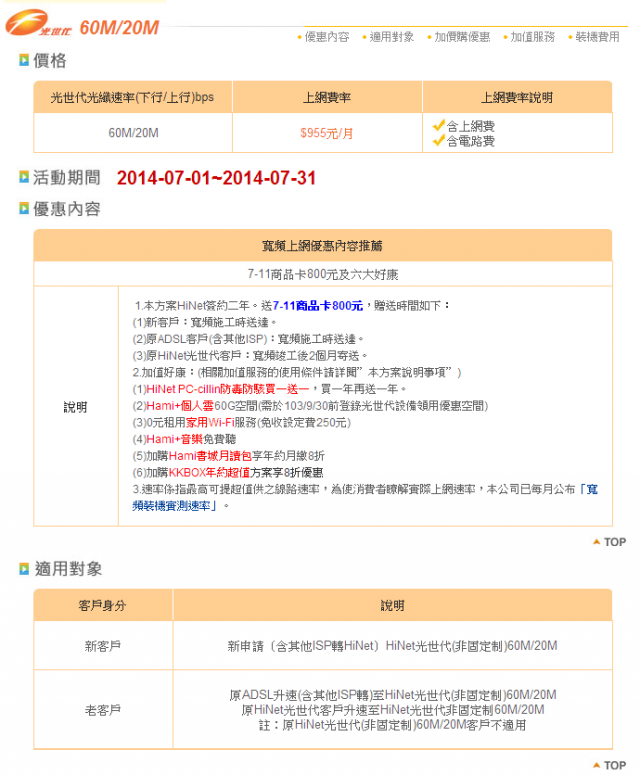The image size is (640, 776).
Task: Click the 上網費率 column header
Action: [x=327, y=97]
